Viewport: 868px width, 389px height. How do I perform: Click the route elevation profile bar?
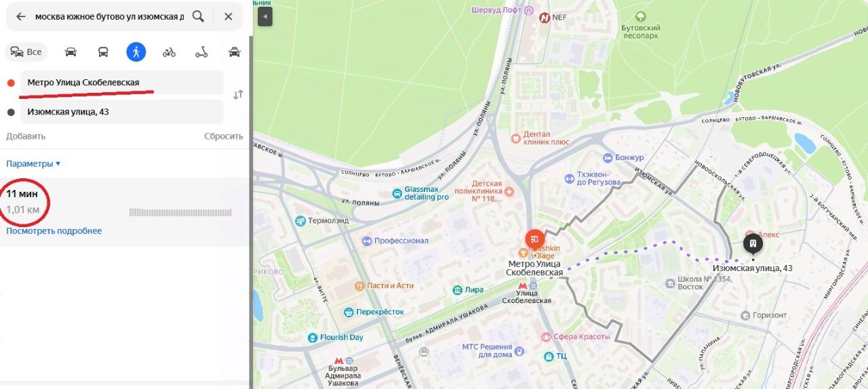click(180, 212)
